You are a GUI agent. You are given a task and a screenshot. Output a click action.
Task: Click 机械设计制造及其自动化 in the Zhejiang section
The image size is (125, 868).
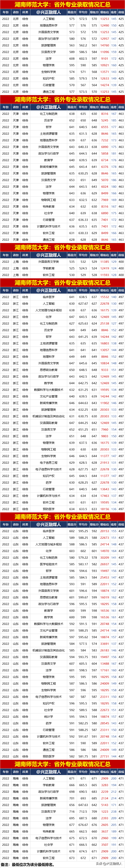coord(48,416)
